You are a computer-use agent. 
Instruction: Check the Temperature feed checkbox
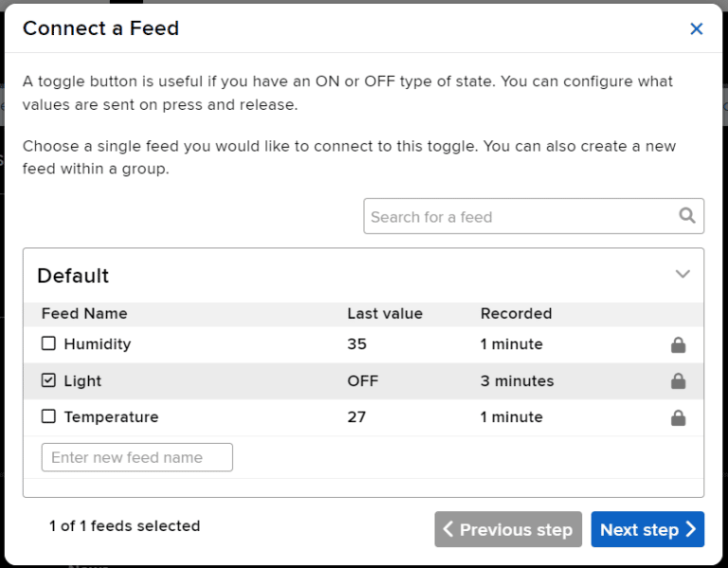tap(49, 416)
